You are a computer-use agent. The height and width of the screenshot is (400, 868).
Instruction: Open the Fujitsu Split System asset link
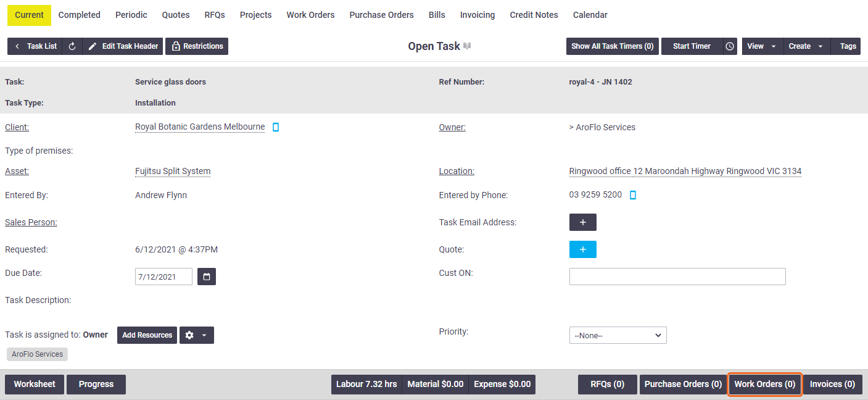(x=173, y=172)
